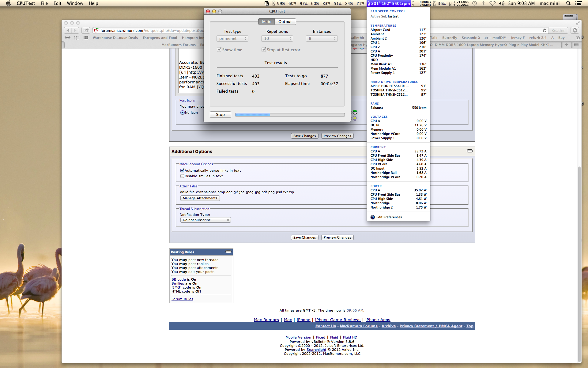The width and height of the screenshot is (588, 368).
Task: Open the Test type primenet dropdown
Action: pyautogui.click(x=232, y=38)
